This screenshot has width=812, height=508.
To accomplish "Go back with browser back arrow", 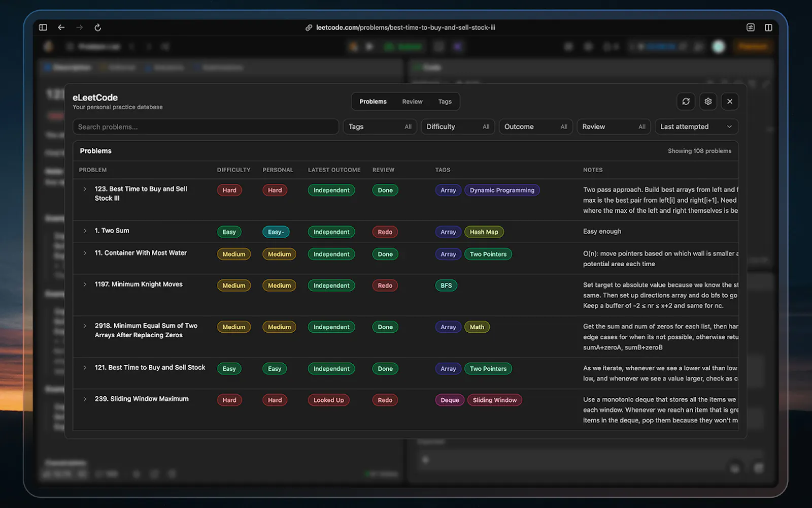I will (61, 27).
